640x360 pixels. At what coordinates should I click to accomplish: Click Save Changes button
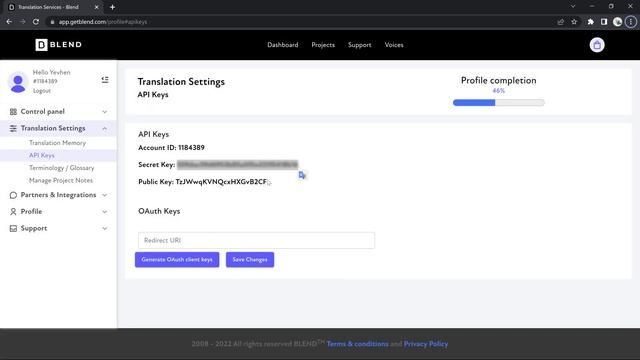[x=250, y=260]
